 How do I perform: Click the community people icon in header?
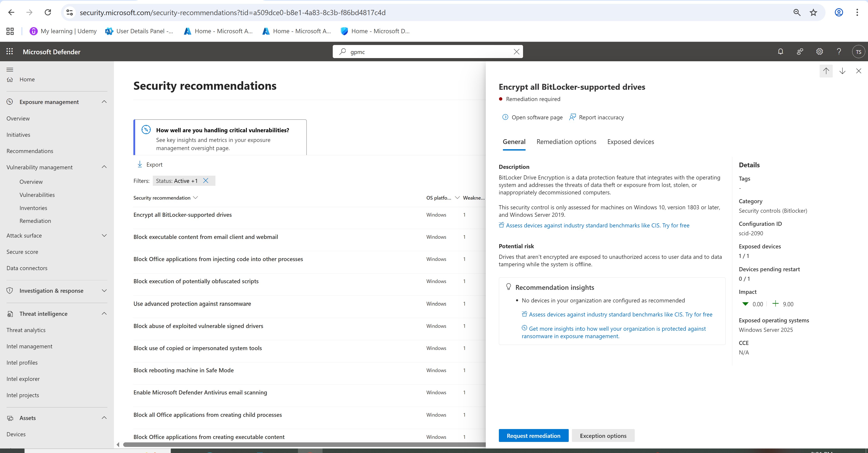pos(800,52)
